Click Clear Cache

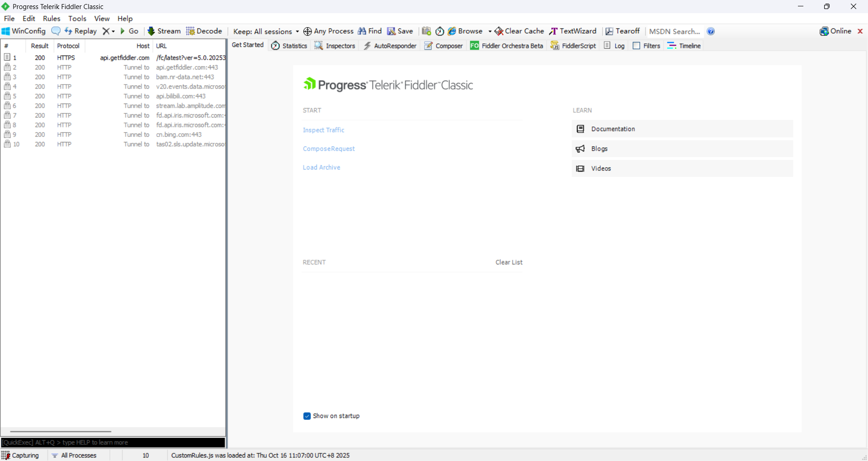click(519, 31)
